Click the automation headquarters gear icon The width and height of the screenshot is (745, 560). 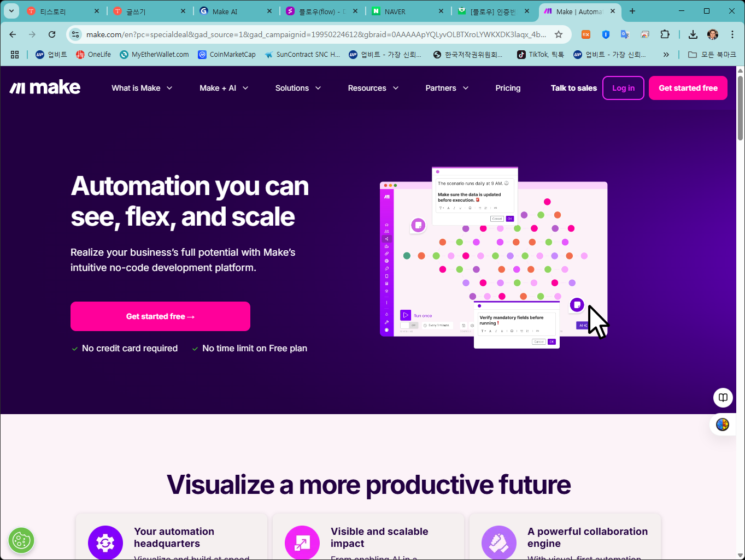point(105,543)
